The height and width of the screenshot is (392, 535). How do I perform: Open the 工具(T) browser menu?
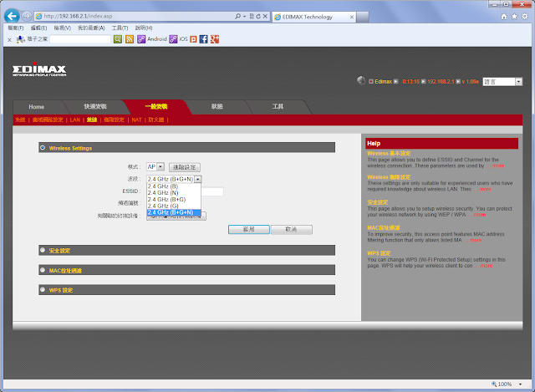point(120,28)
